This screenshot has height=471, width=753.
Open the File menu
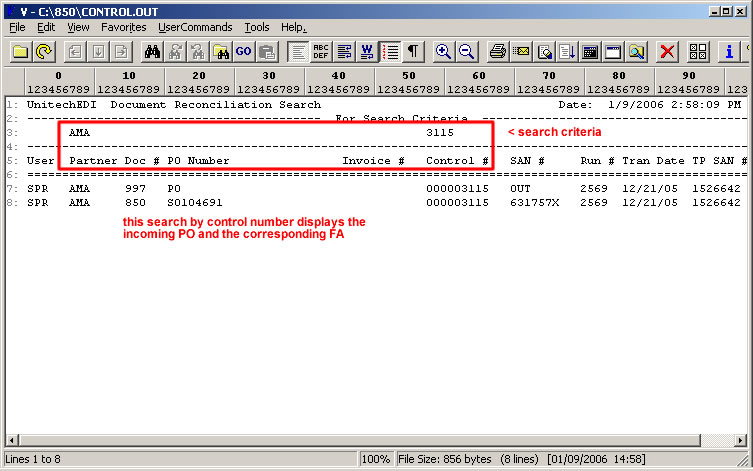[17, 27]
